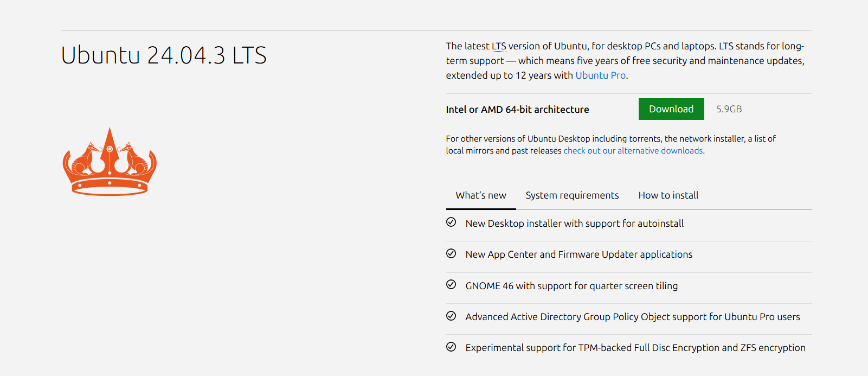Click checkmark icon beside New Desktop installer

[x=451, y=222]
